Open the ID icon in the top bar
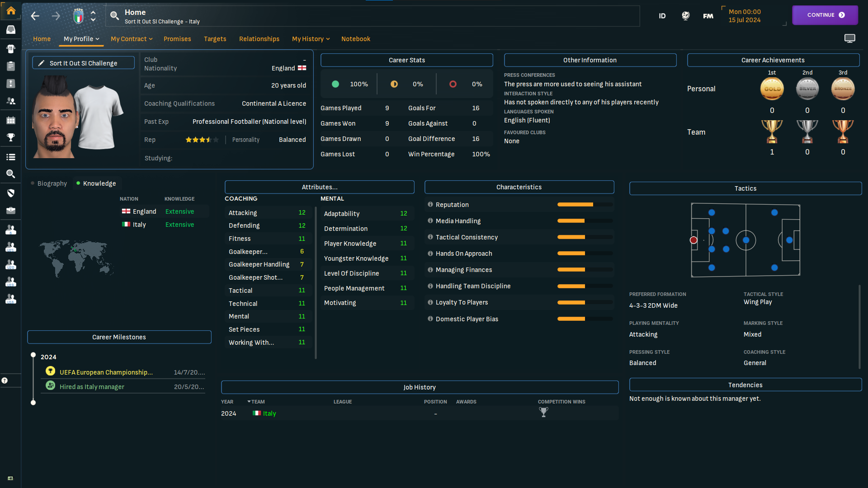Image resolution: width=868 pixels, height=488 pixels. (x=662, y=16)
